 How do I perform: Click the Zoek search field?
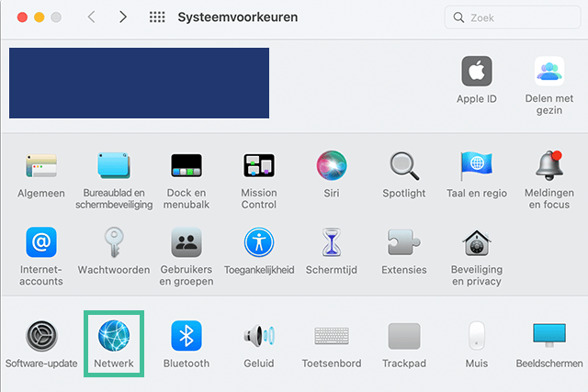513,17
